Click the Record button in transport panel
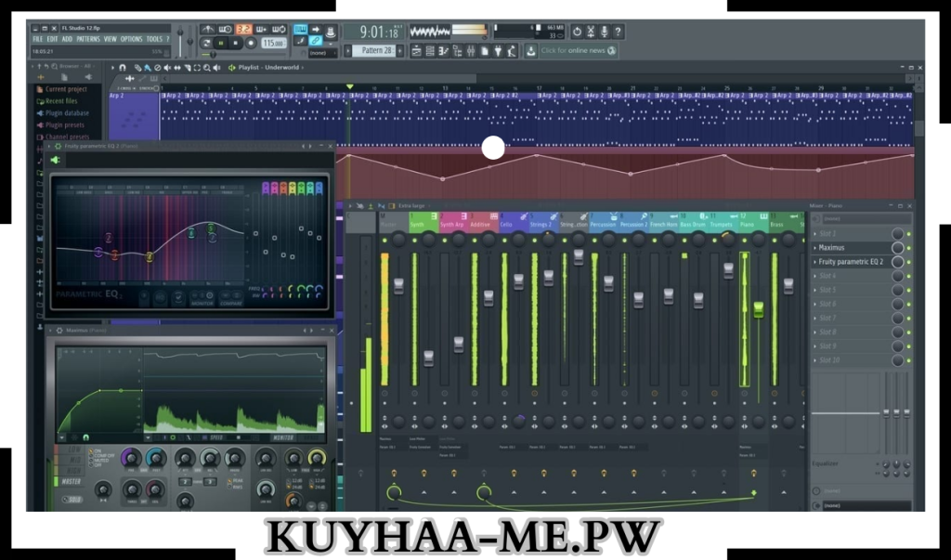This screenshot has width=951, height=560. click(251, 44)
